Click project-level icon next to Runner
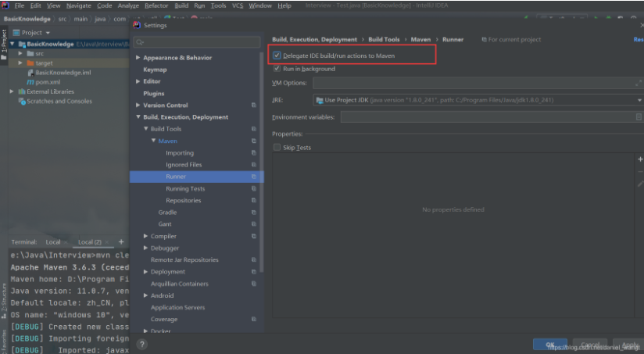This screenshot has width=644, height=354. (254, 177)
